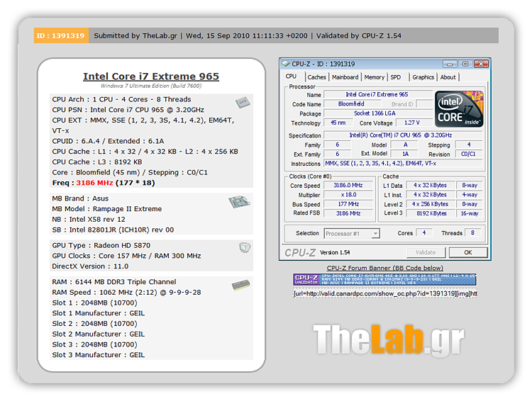Click the RAM Speed : 1062 MHz line

pyautogui.click(x=126, y=293)
